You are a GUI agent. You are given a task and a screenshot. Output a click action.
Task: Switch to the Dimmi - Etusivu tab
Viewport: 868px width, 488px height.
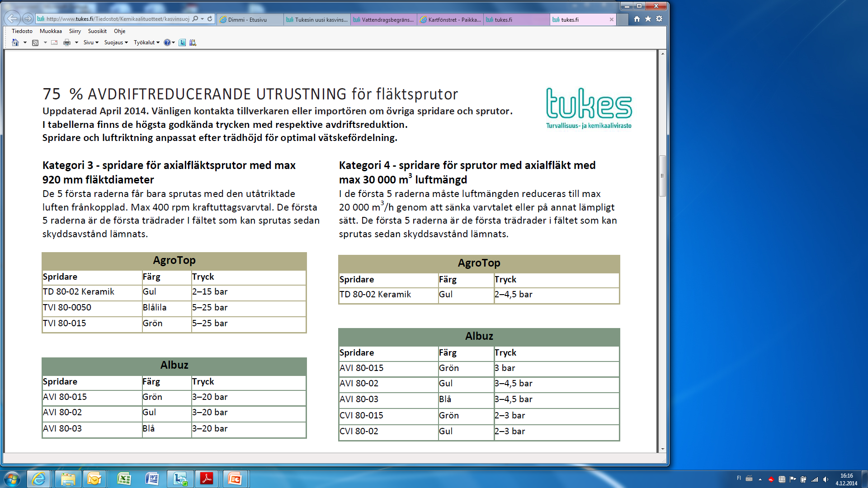point(250,19)
